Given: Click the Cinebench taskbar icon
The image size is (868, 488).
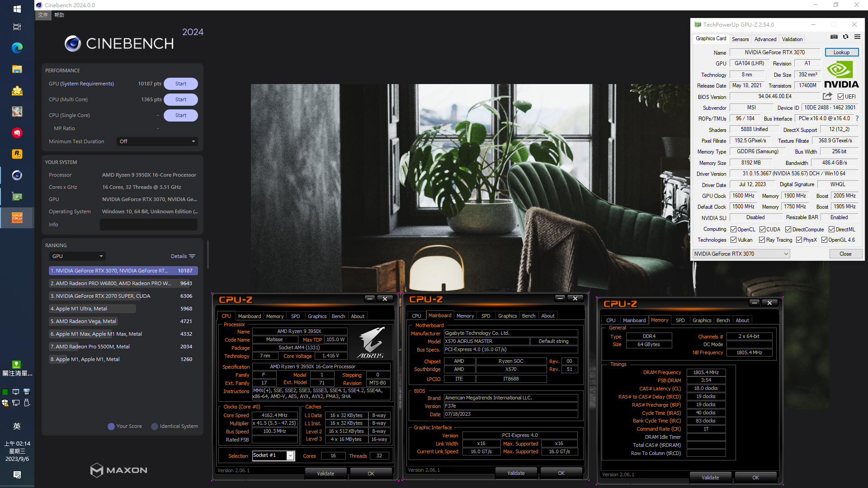Looking at the screenshot, I should pos(17,175).
